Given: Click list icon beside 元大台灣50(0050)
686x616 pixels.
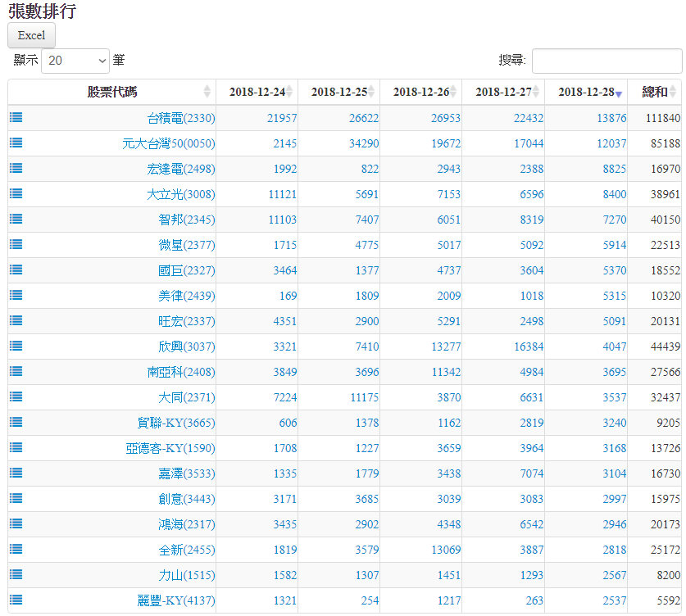Looking at the screenshot, I should (16, 143).
